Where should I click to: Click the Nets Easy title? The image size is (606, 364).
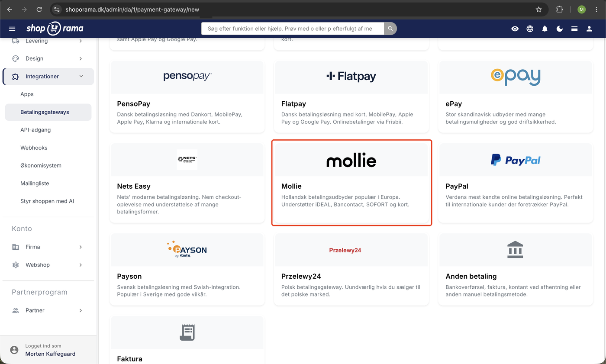click(134, 186)
